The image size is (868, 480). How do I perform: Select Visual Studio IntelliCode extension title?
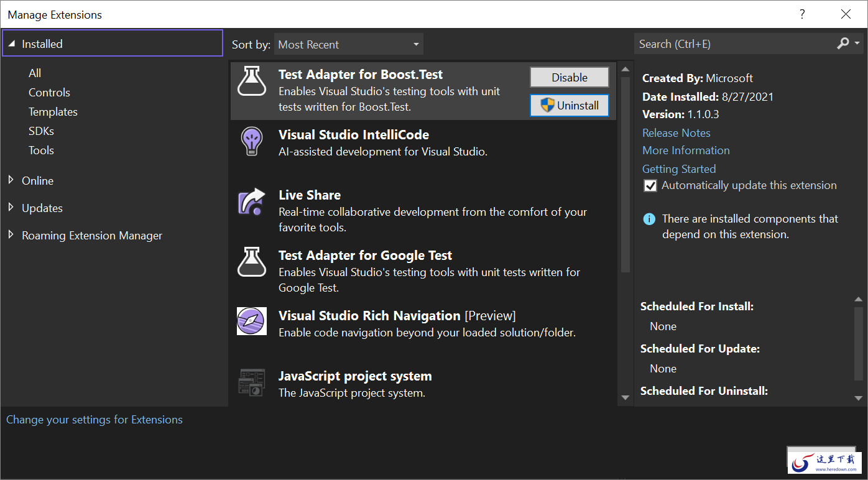(354, 134)
